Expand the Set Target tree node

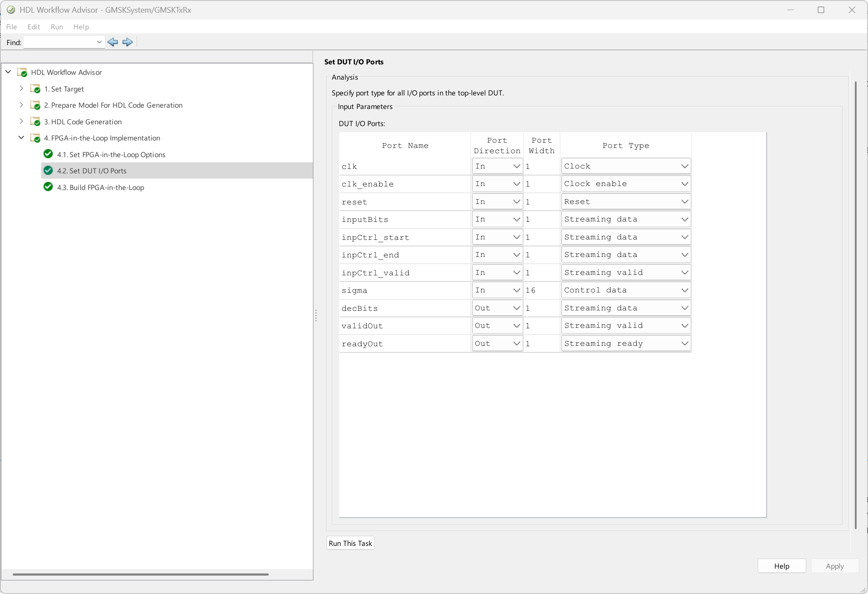point(21,88)
